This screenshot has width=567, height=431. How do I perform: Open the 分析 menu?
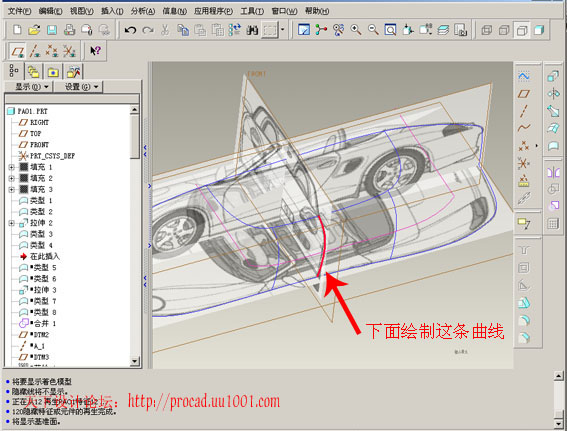[143, 11]
